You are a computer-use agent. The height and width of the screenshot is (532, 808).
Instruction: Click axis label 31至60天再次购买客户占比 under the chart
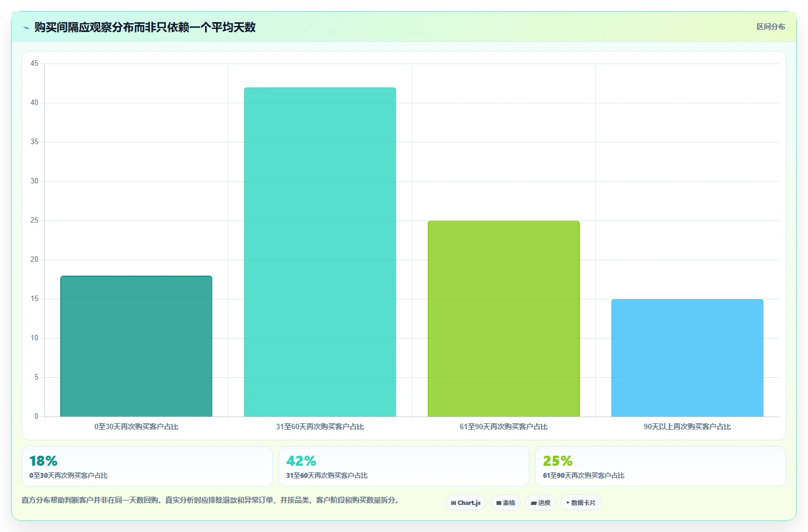pos(320,426)
